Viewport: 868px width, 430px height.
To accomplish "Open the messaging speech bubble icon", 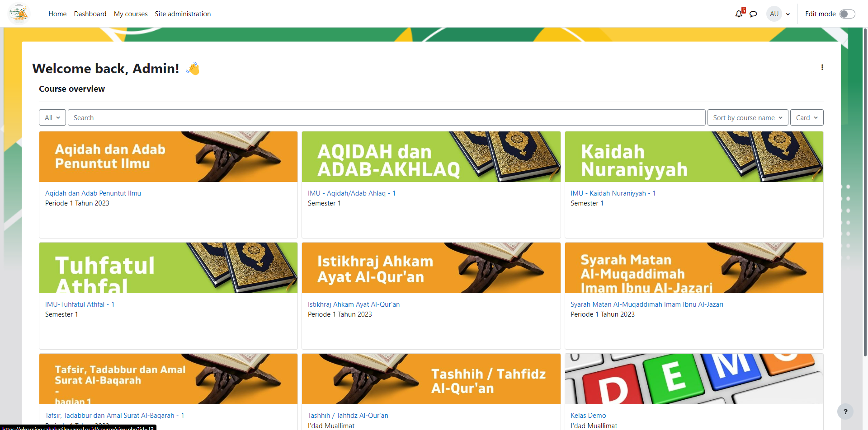I will [753, 14].
